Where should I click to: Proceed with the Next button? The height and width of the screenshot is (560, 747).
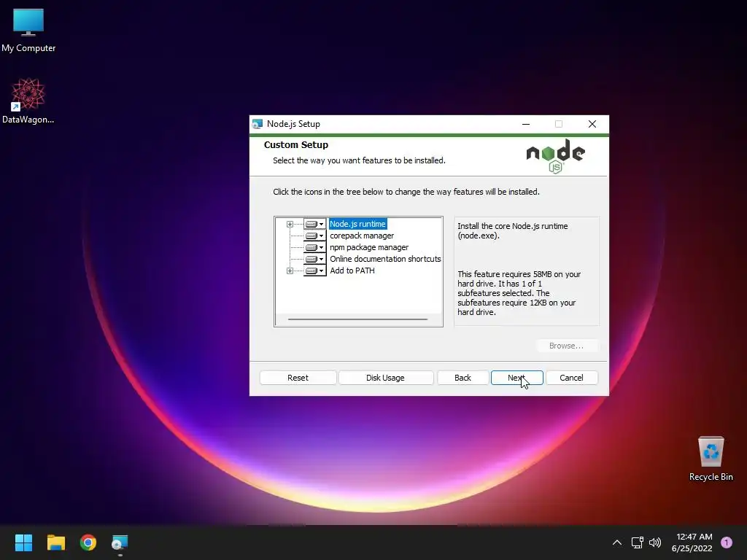(517, 378)
